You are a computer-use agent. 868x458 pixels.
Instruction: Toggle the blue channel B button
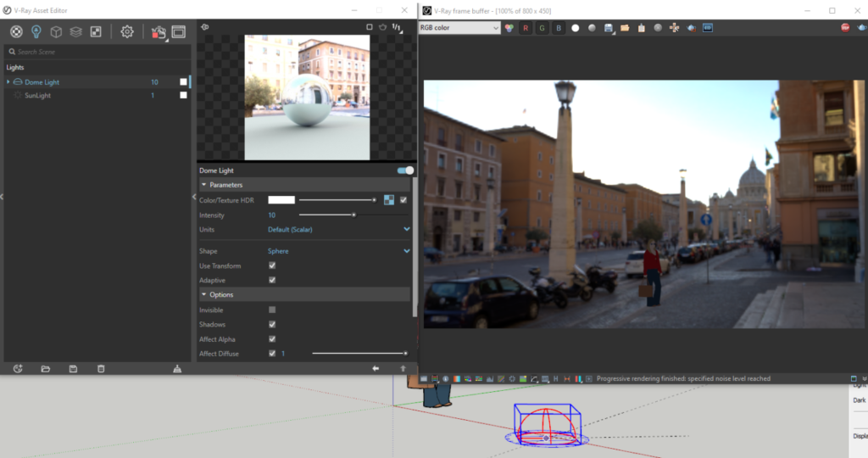[x=559, y=28]
